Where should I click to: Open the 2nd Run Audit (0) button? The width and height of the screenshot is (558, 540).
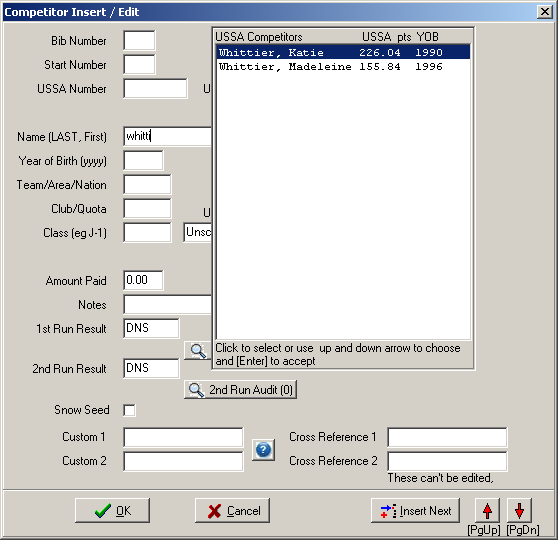(240, 389)
